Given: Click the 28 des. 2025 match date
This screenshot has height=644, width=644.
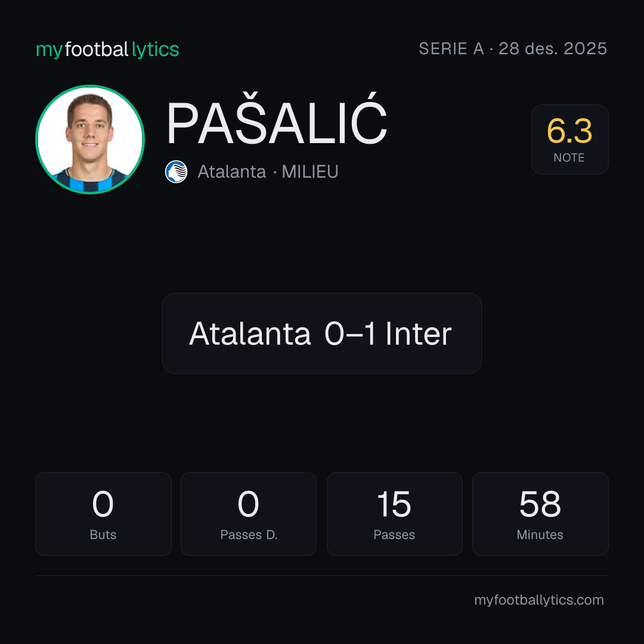Looking at the screenshot, I should [553, 48].
